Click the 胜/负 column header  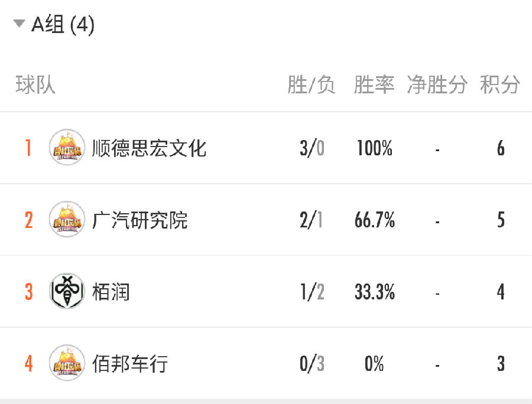click(x=312, y=84)
